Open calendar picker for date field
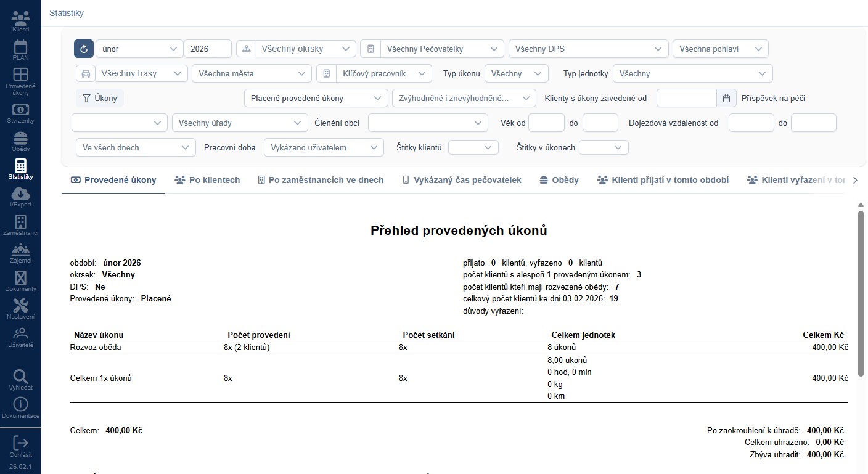Viewport: 868px width, 474px height. (x=726, y=98)
